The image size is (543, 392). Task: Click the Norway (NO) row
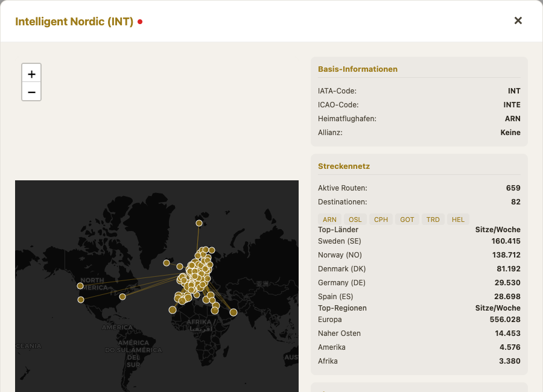419,255
